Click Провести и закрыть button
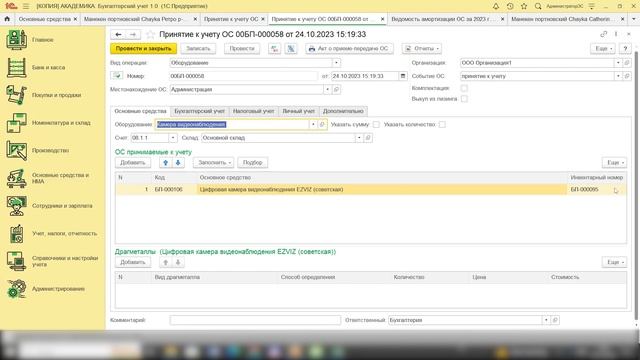This screenshot has height=360, width=640. tap(143, 49)
